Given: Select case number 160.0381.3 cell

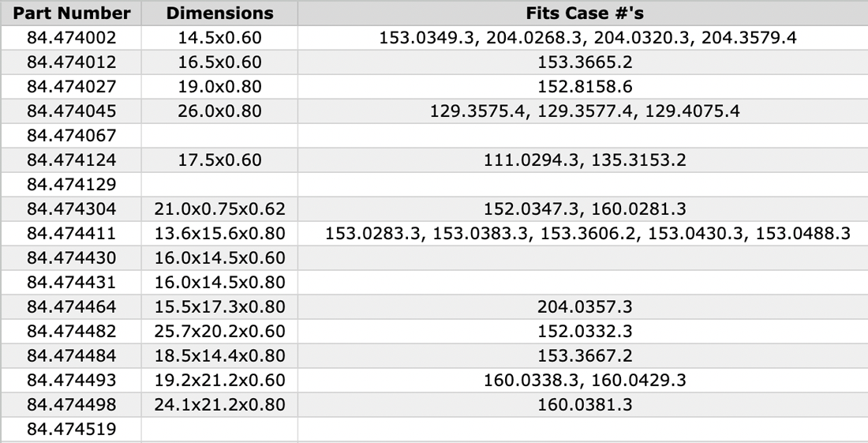Looking at the screenshot, I should 584,405.
